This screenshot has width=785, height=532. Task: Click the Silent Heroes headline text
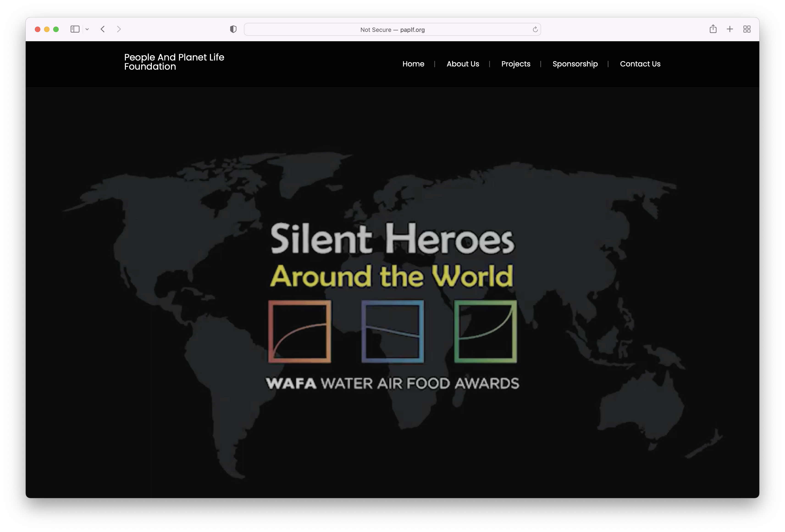392,238
